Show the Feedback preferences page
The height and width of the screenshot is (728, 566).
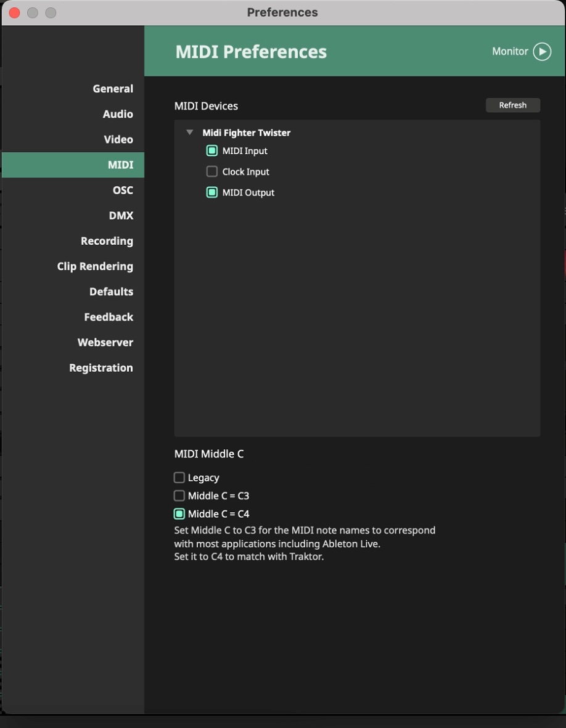(109, 317)
